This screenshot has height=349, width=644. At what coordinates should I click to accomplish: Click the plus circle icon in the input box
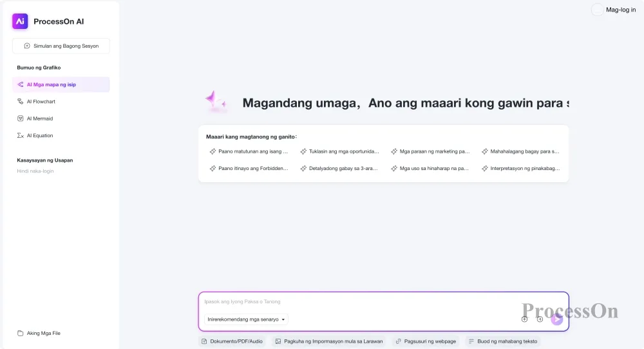(524, 319)
